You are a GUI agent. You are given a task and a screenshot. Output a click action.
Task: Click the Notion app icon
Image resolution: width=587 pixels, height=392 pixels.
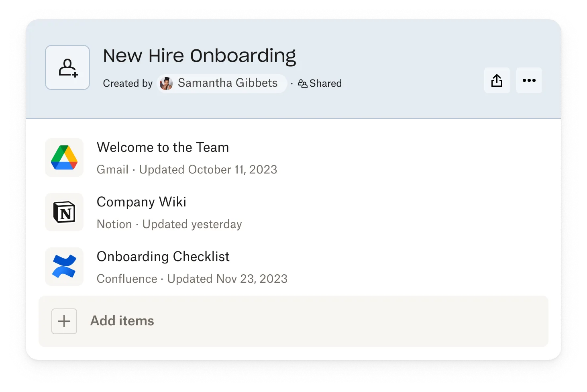(64, 212)
